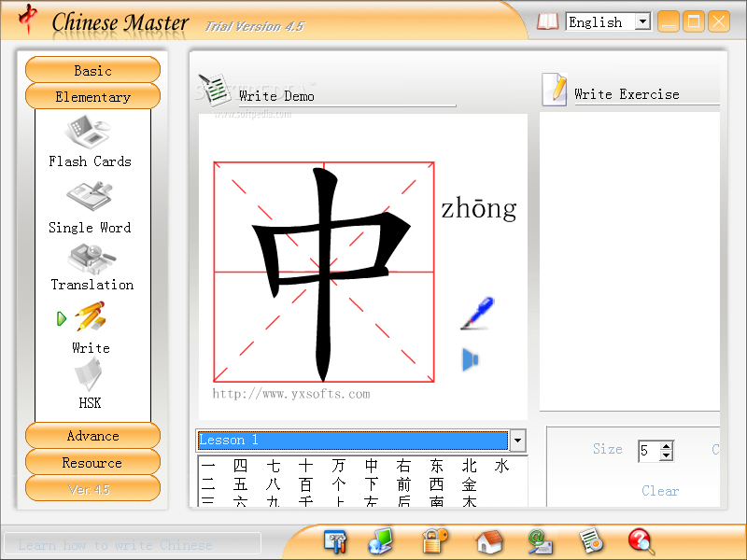Select character 百 in the list

[x=306, y=484]
